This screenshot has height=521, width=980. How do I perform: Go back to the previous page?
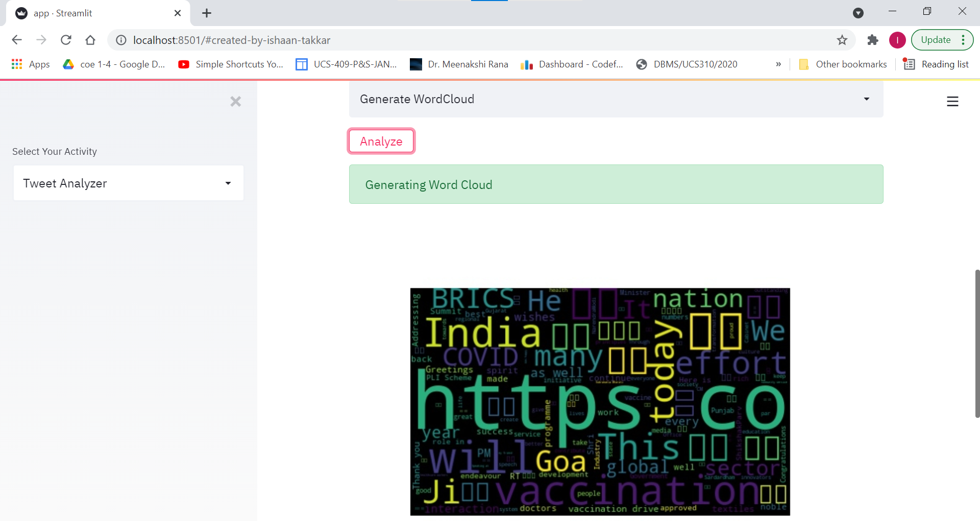point(17,40)
